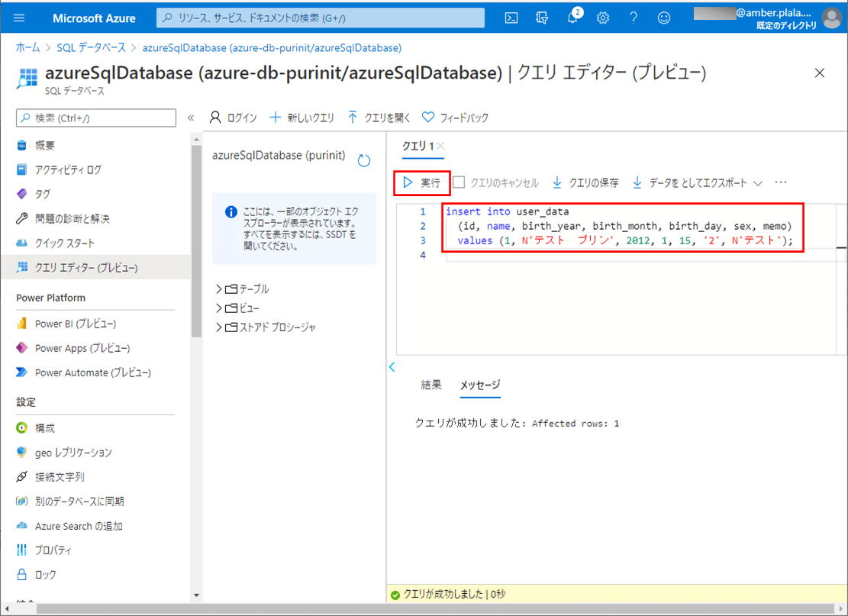Click inside the Azure global search box
848x616 pixels.
[x=320, y=18]
